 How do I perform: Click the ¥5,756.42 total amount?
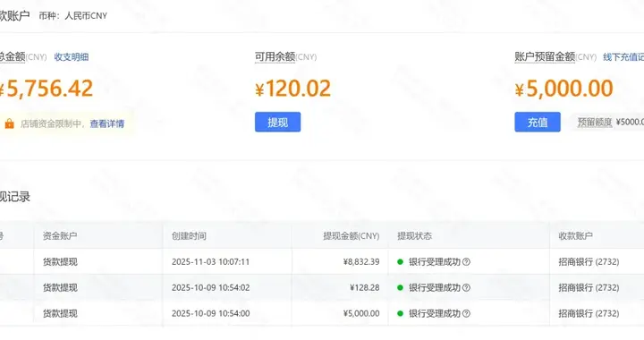pos(47,89)
